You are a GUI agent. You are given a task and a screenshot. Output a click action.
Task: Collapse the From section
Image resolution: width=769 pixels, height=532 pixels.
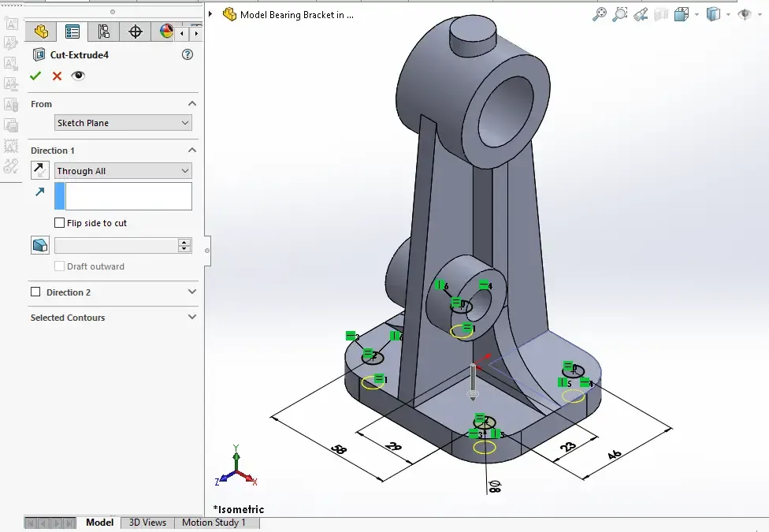192,103
